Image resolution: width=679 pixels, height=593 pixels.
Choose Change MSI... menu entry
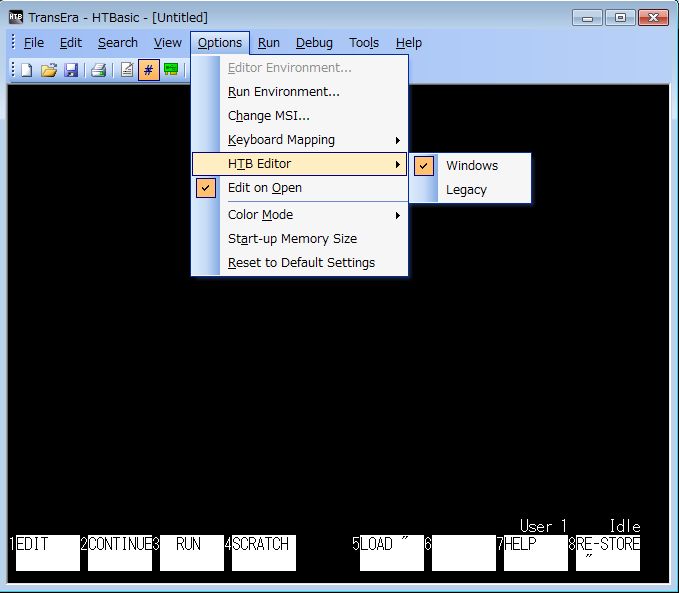tap(300, 116)
